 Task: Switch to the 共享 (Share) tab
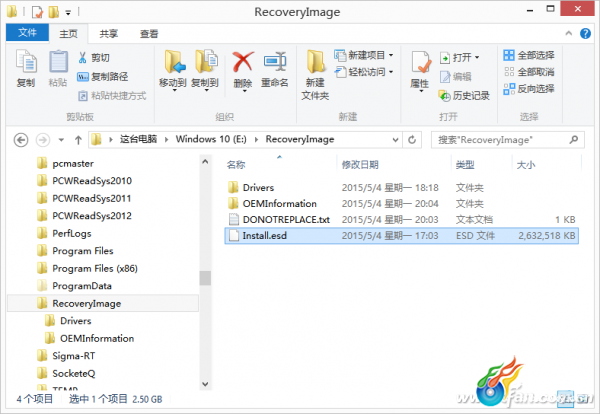pyautogui.click(x=109, y=34)
